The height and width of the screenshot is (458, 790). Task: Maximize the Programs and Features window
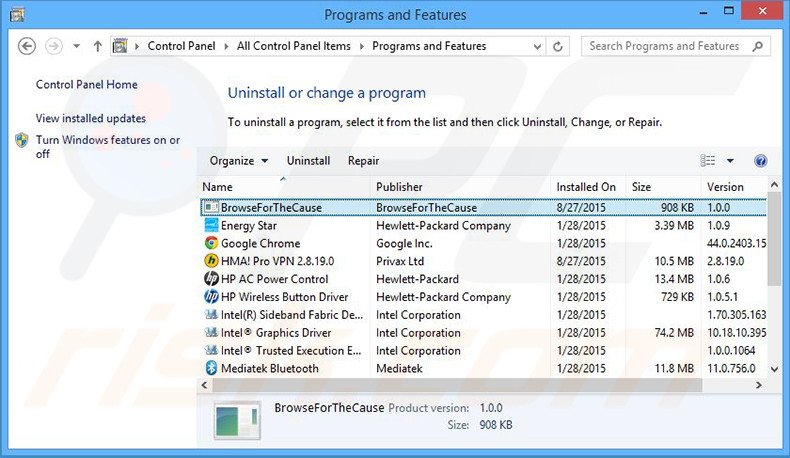(x=729, y=11)
